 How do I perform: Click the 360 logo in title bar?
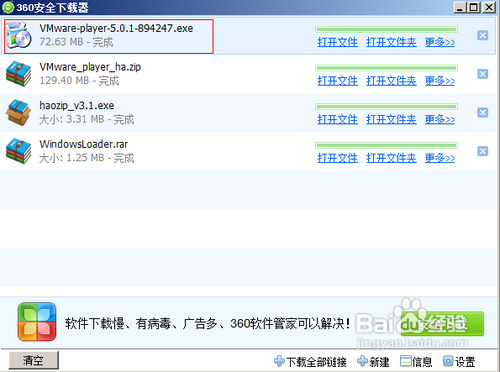tap(8, 7)
